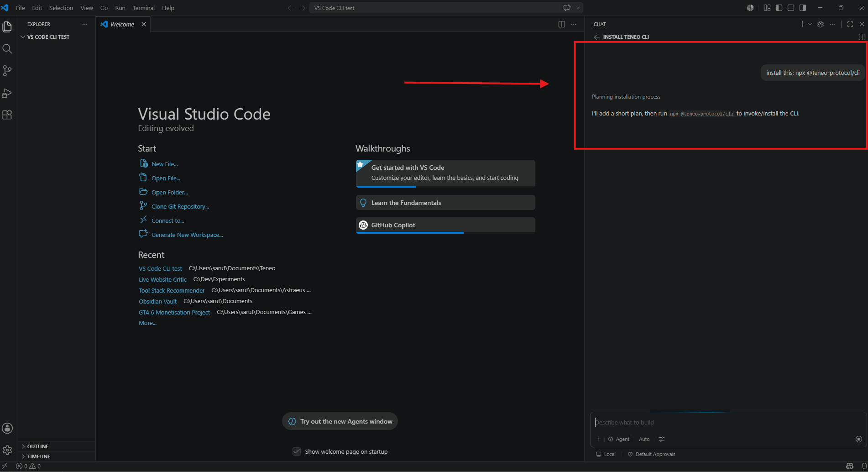Click the New File link
This screenshot has width=868, height=472.
tap(165, 164)
